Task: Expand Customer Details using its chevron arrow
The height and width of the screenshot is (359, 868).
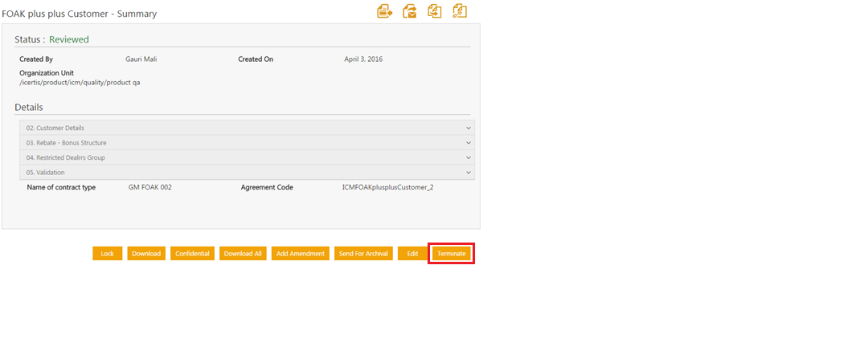Action: [469, 128]
